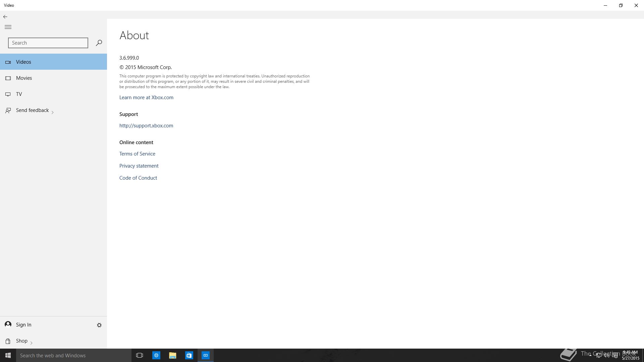Open File Explorer from taskbar
Image resolution: width=644 pixels, height=362 pixels.
(x=172, y=355)
